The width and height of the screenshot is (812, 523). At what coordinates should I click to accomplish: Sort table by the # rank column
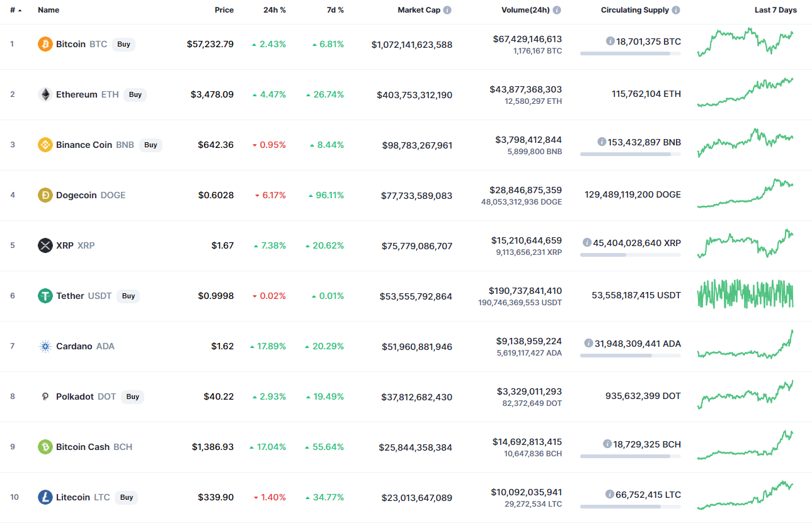(x=16, y=10)
